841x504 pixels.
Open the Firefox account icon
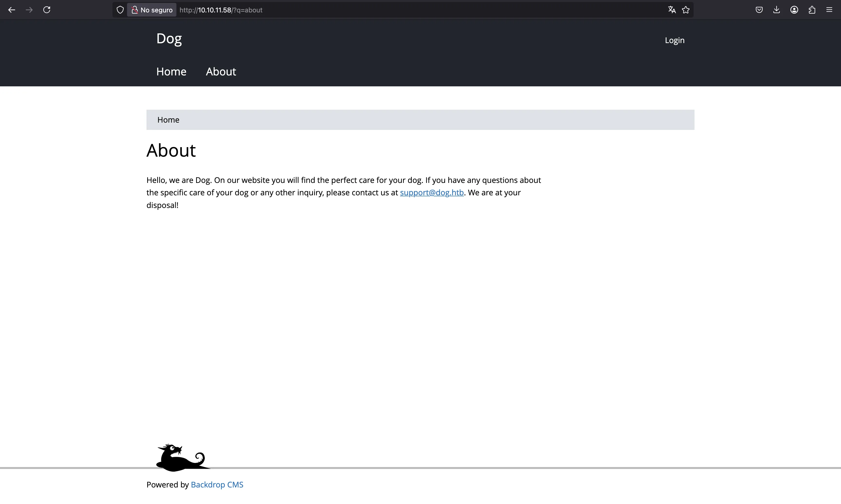point(794,10)
